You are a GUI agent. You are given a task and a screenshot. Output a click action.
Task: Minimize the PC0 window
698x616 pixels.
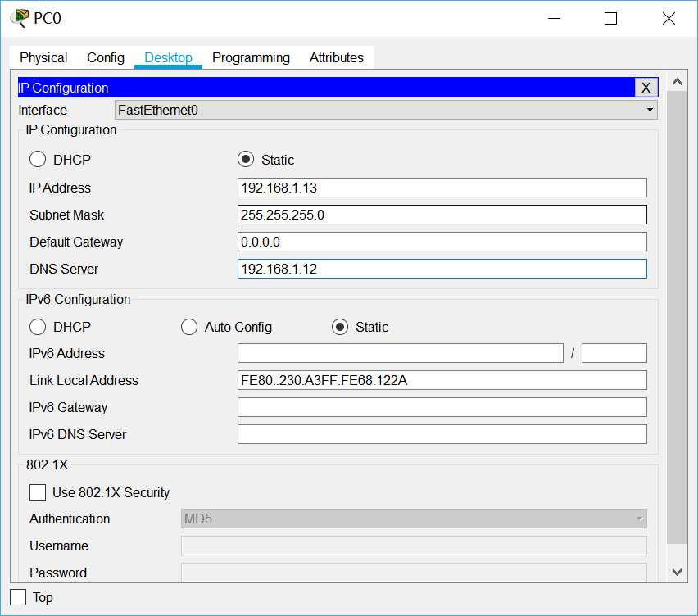[554, 19]
